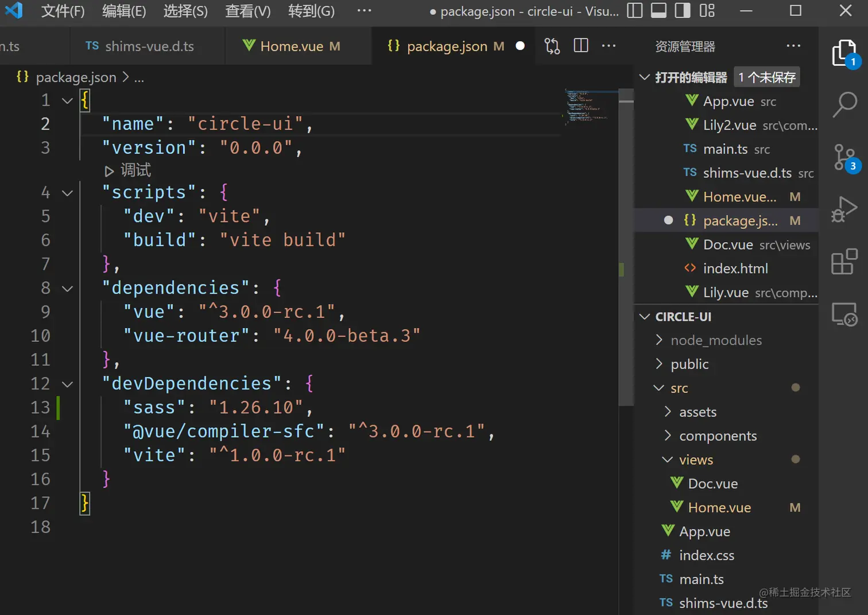
Task: Click the open changes compare icon
Action: pyautogui.click(x=552, y=46)
